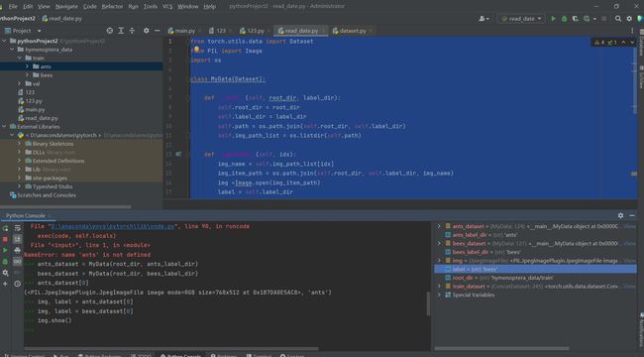The height and width of the screenshot is (357, 644).
Task: Minimize the Python Console tool window
Action: 632,215
